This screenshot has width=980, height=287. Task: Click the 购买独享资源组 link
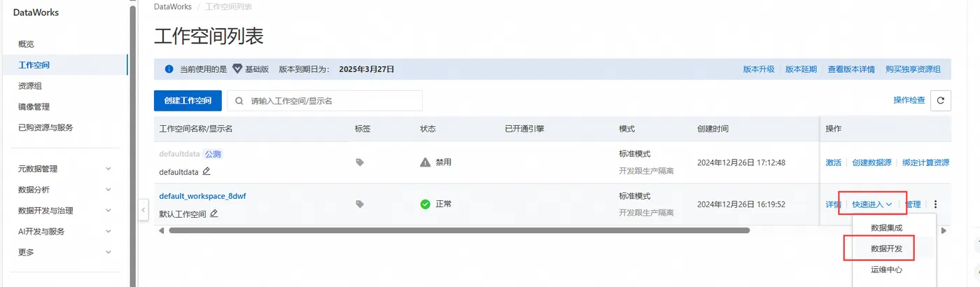click(x=913, y=69)
